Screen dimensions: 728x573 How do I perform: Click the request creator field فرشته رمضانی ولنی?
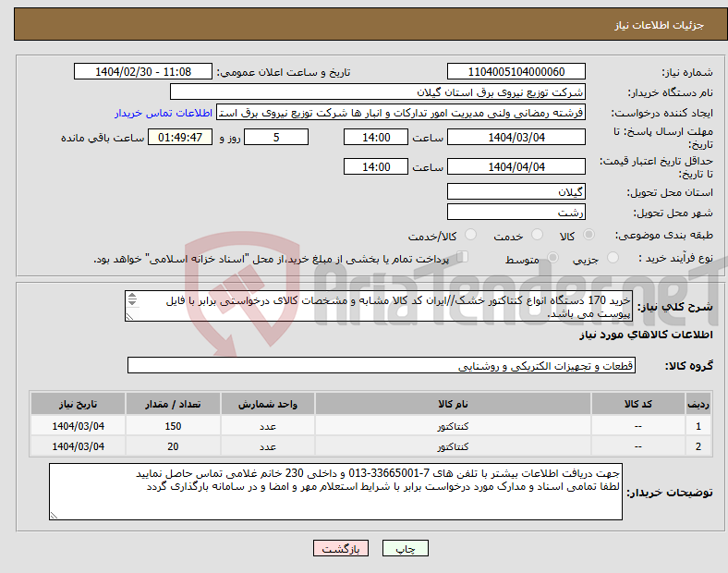coord(401,113)
